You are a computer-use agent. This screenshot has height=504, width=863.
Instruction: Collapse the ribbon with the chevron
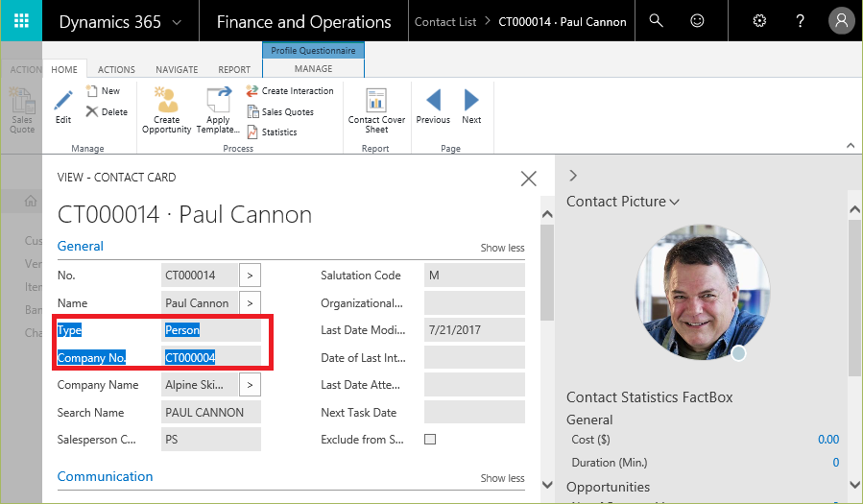[x=851, y=145]
